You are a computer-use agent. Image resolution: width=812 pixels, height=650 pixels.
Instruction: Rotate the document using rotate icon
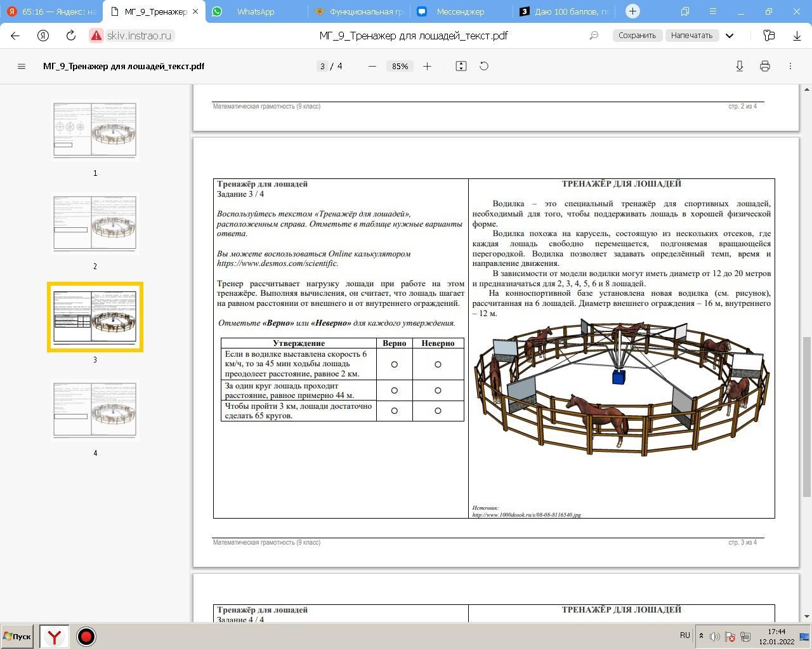coord(484,66)
